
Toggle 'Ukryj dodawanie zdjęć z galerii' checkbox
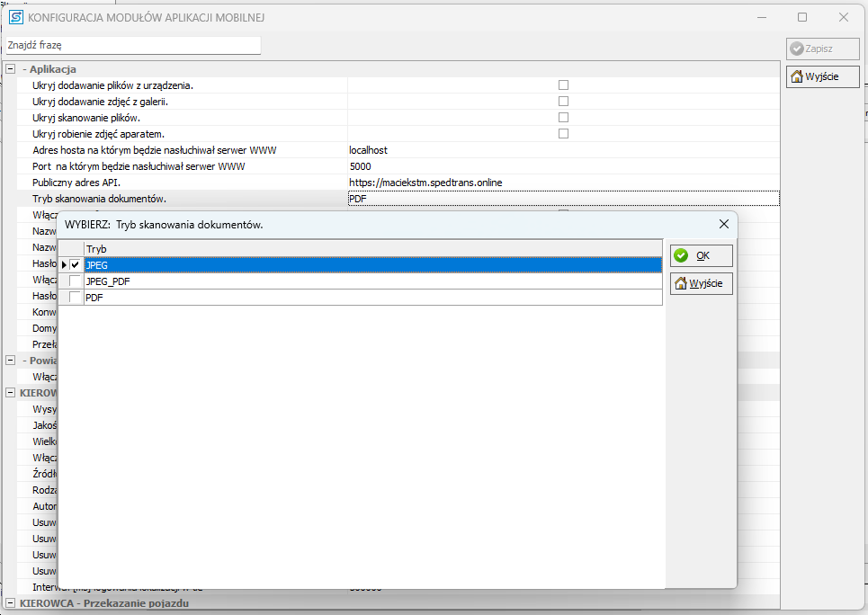click(x=564, y=102)
